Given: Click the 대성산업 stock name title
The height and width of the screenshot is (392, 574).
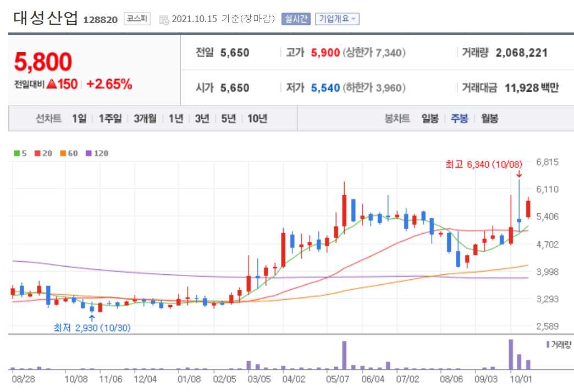Looking at the screenshot, I should [46, 18].
